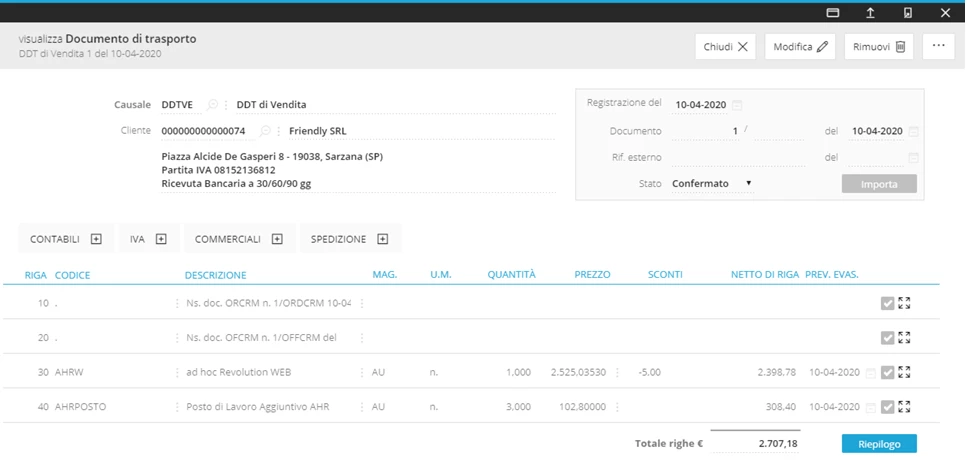Click expand icon on AHRPOSTO row

905,407
